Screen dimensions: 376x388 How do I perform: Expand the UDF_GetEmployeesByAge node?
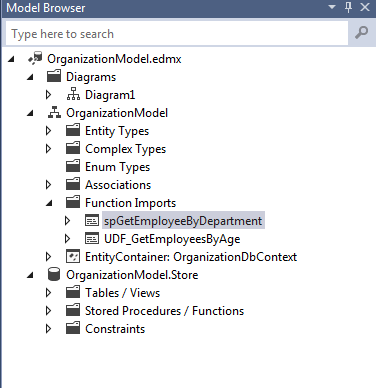coord(68,239)
